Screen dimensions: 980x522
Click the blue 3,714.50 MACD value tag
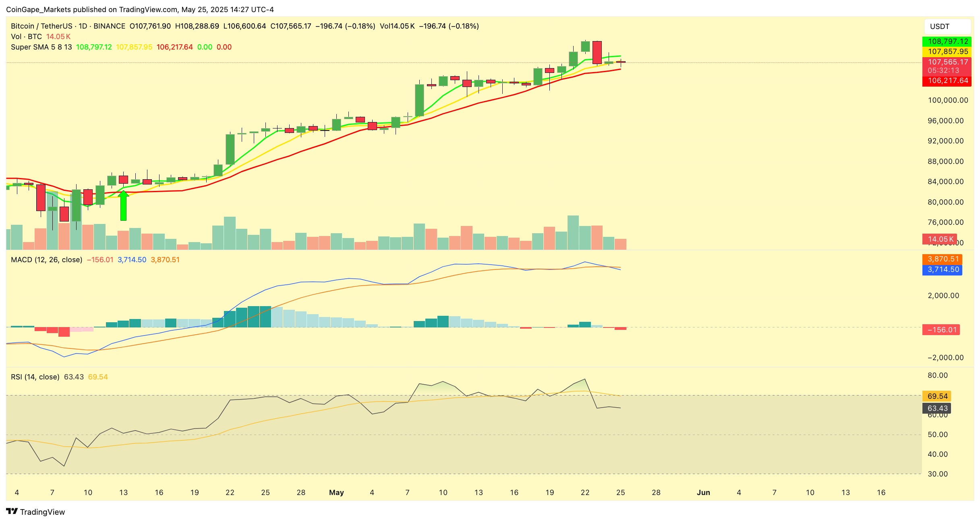(x=942, y=269)
